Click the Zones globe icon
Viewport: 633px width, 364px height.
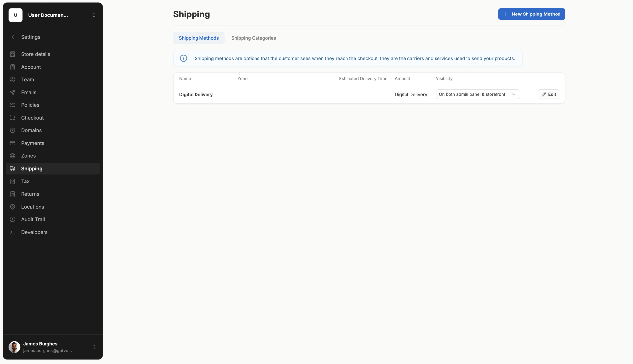tap(13, 156)
